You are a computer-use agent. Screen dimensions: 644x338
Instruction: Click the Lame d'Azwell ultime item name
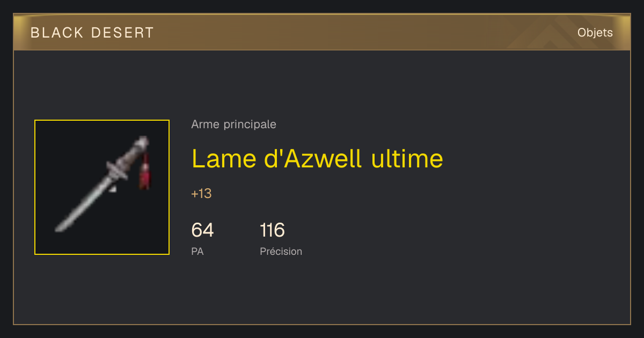coord(317,158)
